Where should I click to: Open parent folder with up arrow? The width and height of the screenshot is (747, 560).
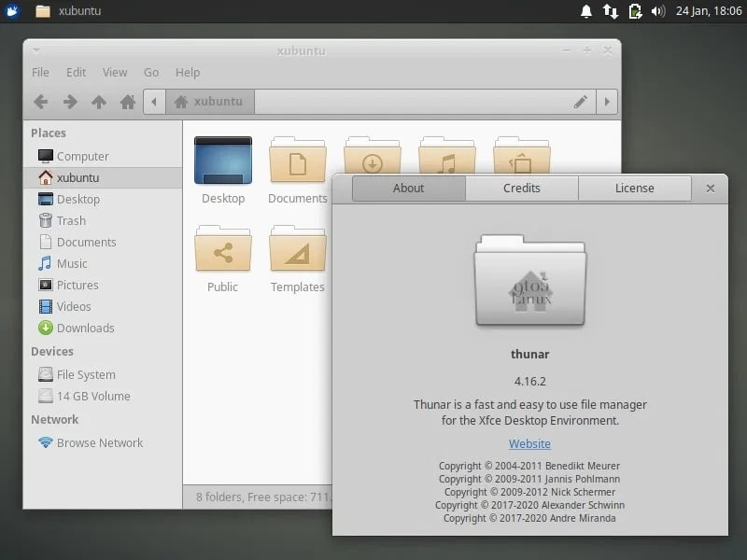point(99,102)
